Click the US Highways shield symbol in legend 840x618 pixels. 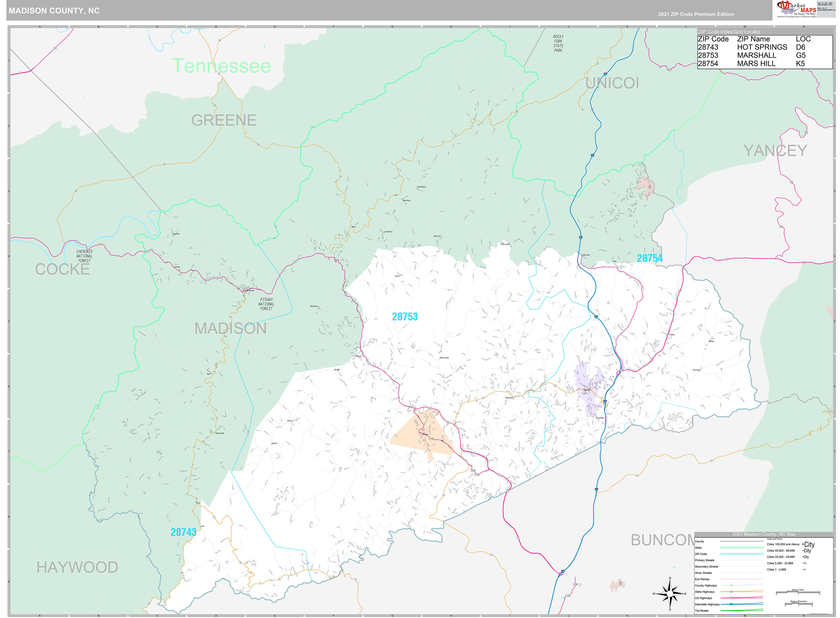pos(732,598)
